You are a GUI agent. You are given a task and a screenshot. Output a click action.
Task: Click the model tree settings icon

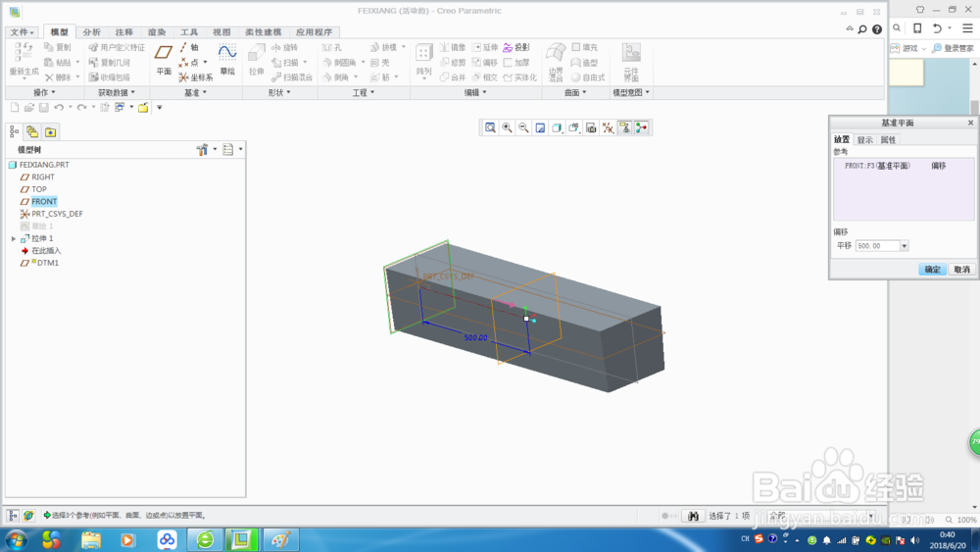coord(202,149)
